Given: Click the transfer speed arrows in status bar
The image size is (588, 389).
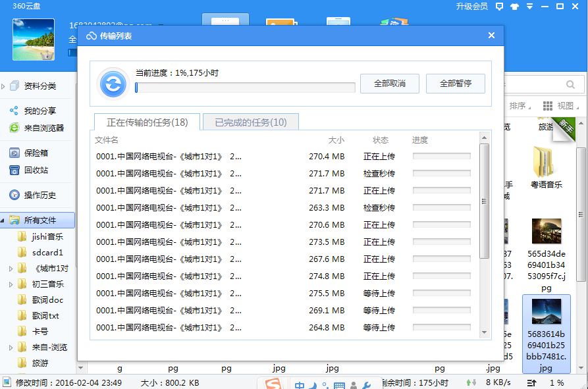Looking at the screenshot, I should (x=471, y=381).
